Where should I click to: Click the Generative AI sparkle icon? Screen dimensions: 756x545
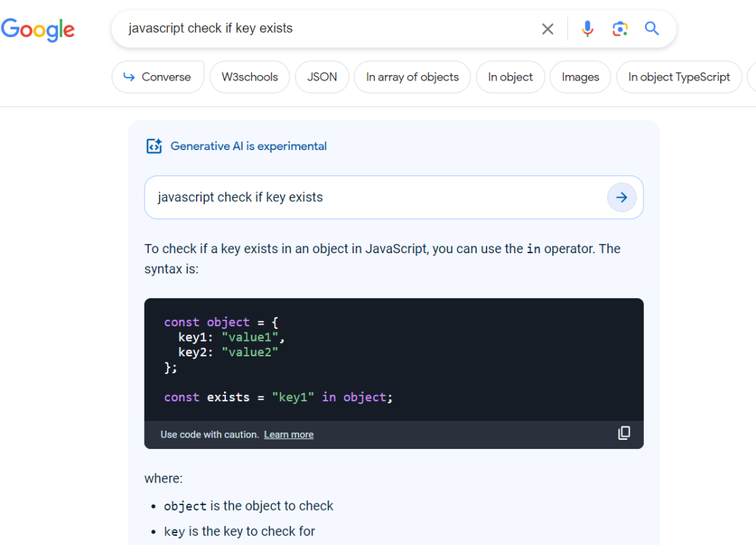pyautogui.click(x=154, y=147)
